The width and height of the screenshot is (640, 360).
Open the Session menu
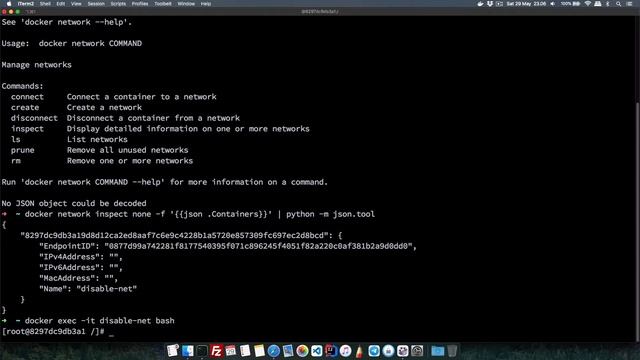(x=96, y=4)
